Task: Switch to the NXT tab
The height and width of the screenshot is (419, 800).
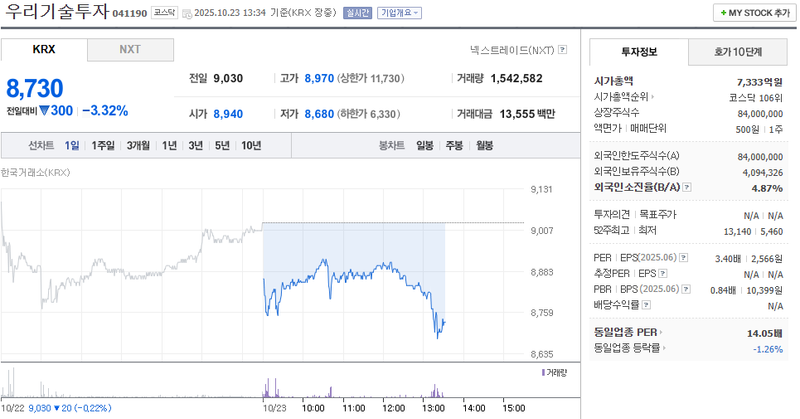Action: coord(130,50)
